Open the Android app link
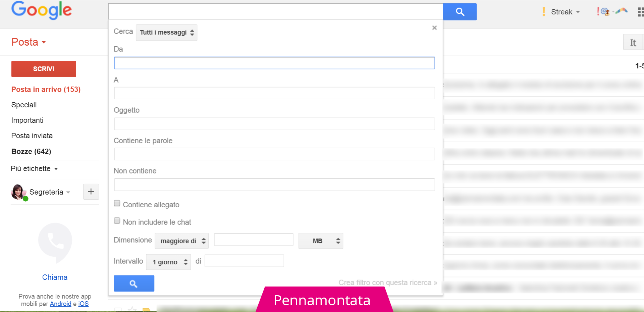 tap(60, 304)
